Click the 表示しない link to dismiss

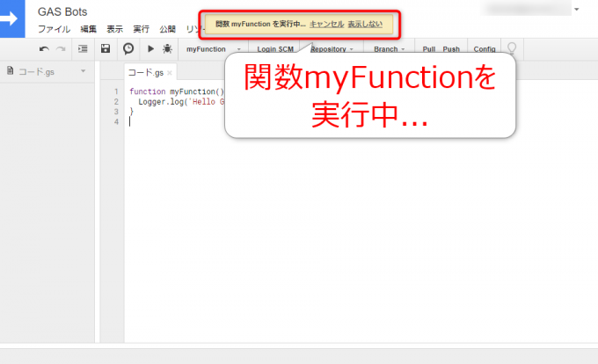pyautogui.click(x=365, y=25)
